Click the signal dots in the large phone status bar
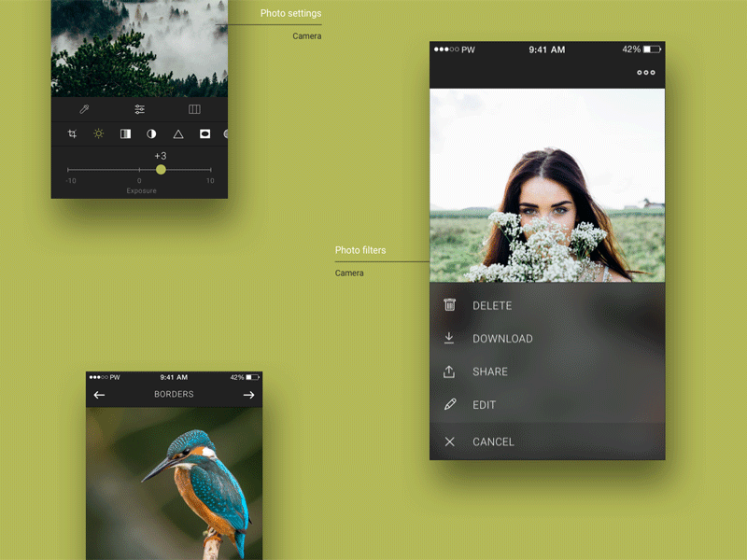This screenshot has height=560, width=747. 446,49
